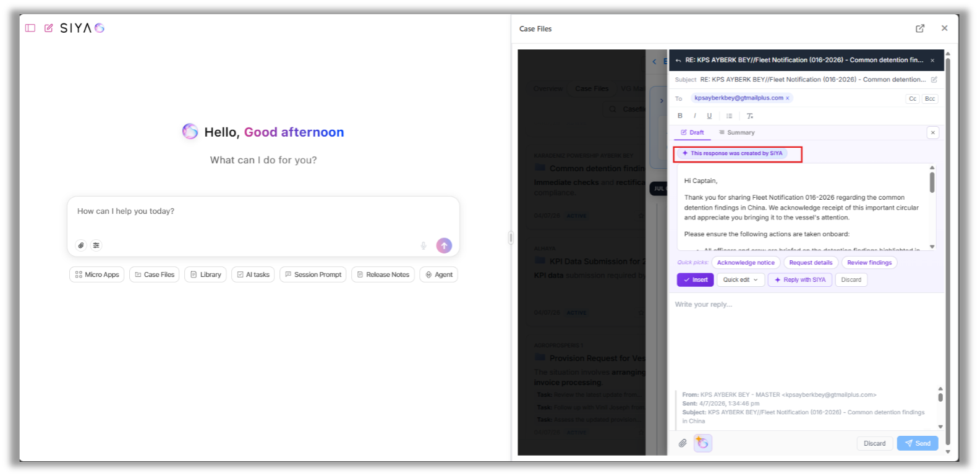The width and height of the screenshot is (980, 476).
Task: Click the draft response scrollbar thumb
Action: click(932, 182)
